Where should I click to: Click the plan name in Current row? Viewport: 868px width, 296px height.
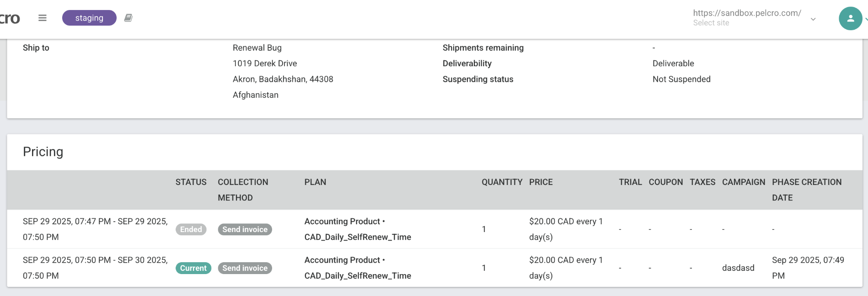[358, 268]
